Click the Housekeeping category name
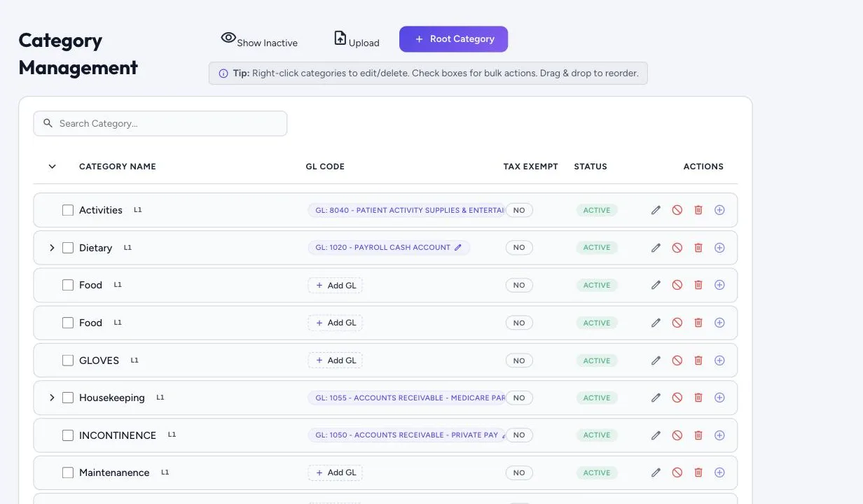This screenshot has width=863, height=504. click(112, 398)
